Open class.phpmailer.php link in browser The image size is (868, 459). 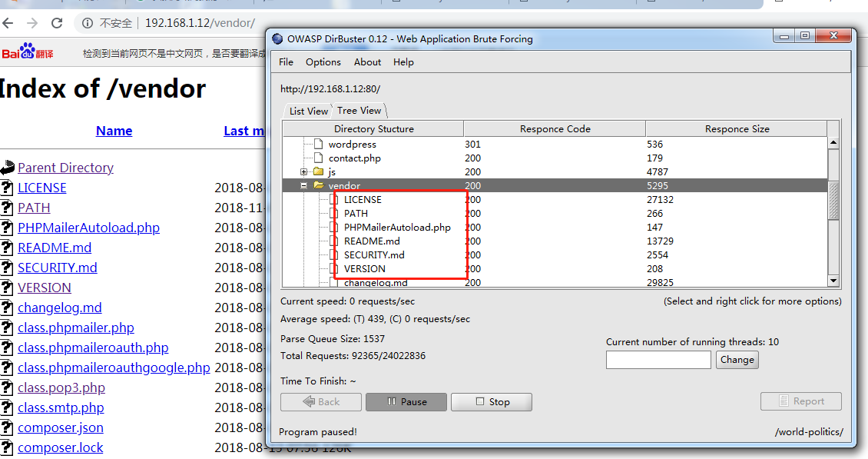click(76, 328)
